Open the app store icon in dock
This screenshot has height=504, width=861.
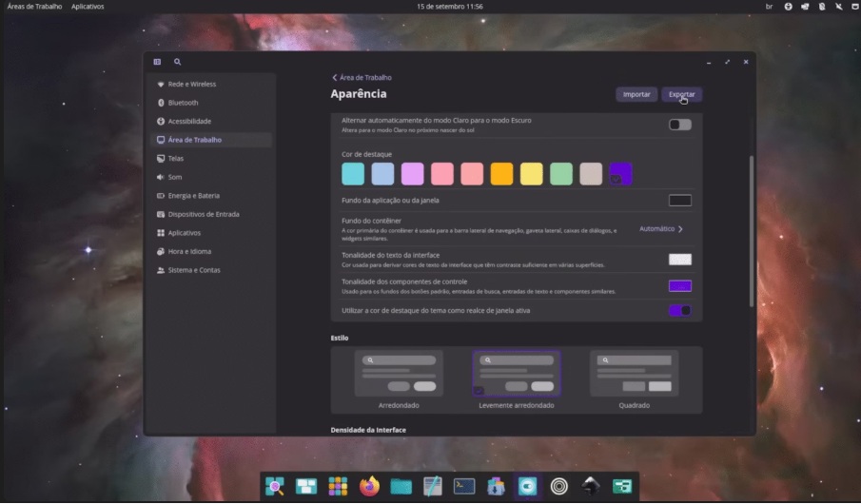point(496,487)
